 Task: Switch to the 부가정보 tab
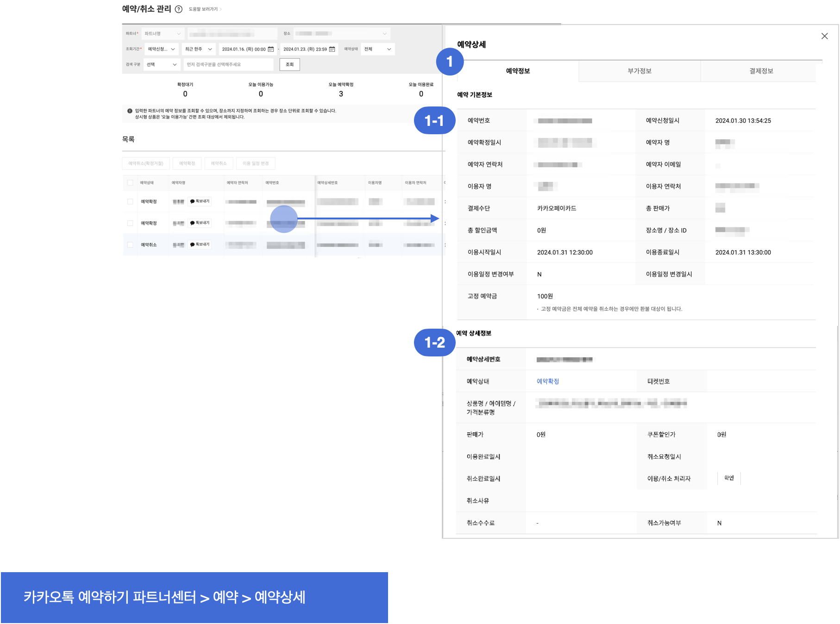(639, 71)
